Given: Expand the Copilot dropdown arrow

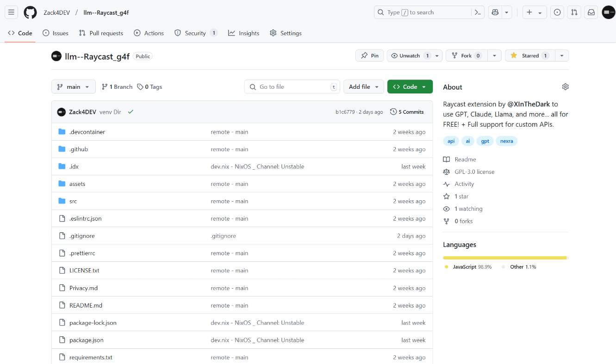Looking at the screenshot, I should pyautogui.click(x=507, y=12).
